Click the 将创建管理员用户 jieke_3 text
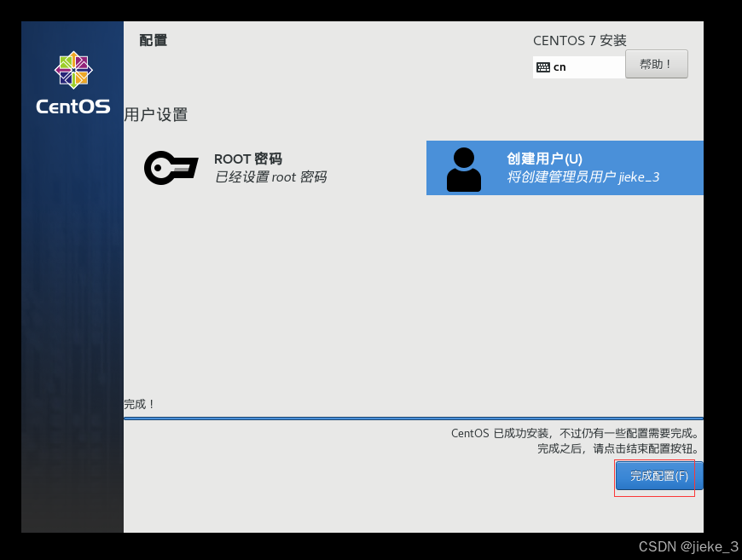 coord(583,177)
